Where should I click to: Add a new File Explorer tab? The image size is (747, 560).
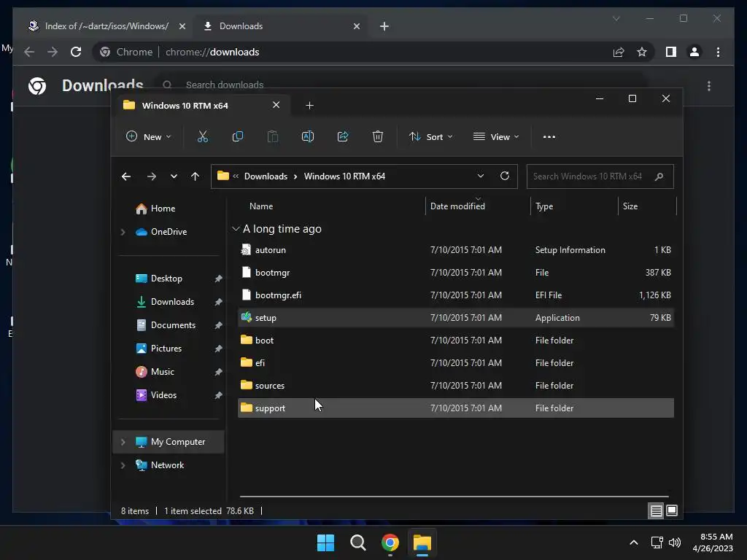pyautogui.click(x=309, y=105)
